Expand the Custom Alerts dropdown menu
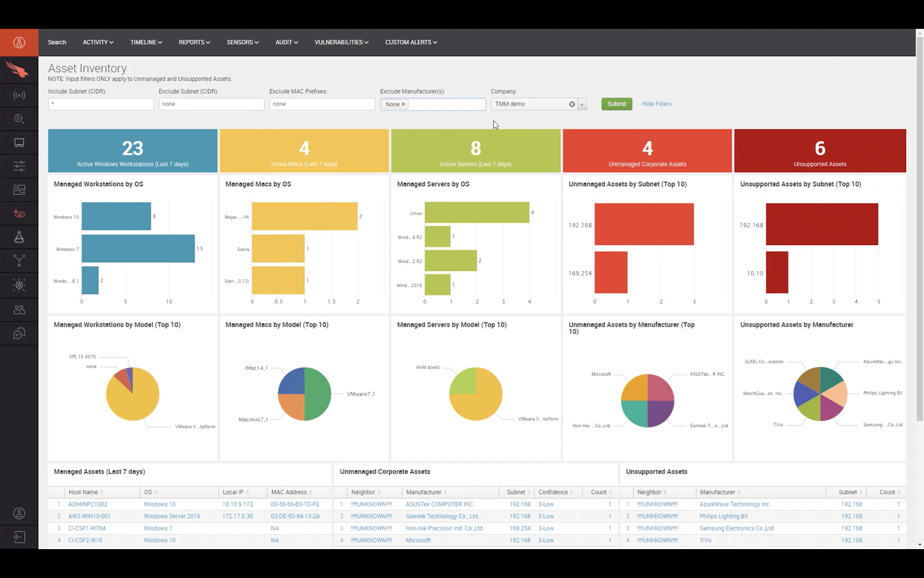This screenshot has height=578, width=924. [x=411, y=42]
